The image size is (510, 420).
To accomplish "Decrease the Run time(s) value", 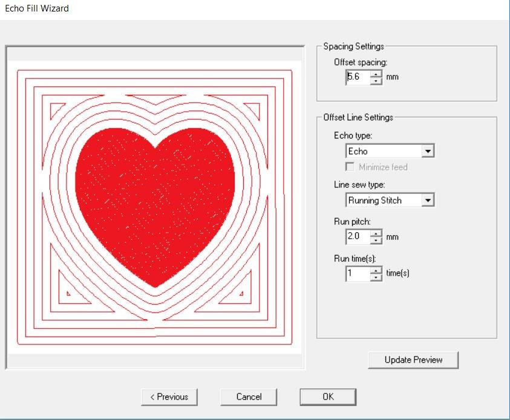I will (376, 277).
